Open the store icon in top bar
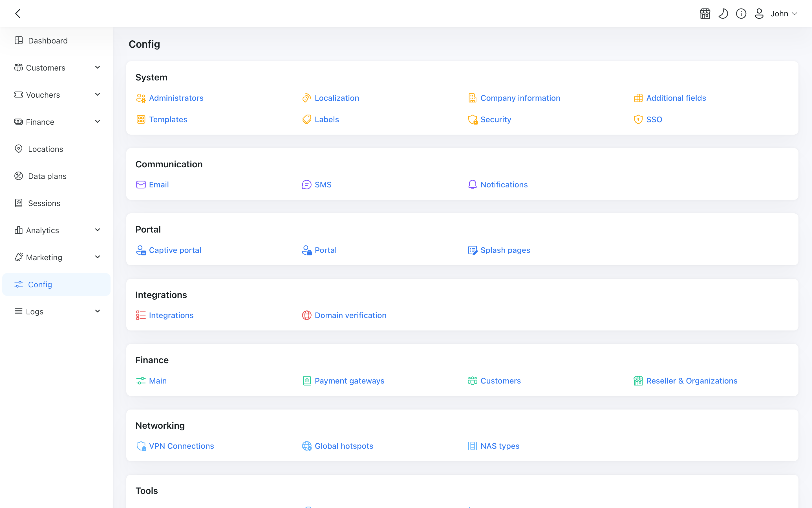The height and width of the screenshot is (508, 812). [705, 14]
